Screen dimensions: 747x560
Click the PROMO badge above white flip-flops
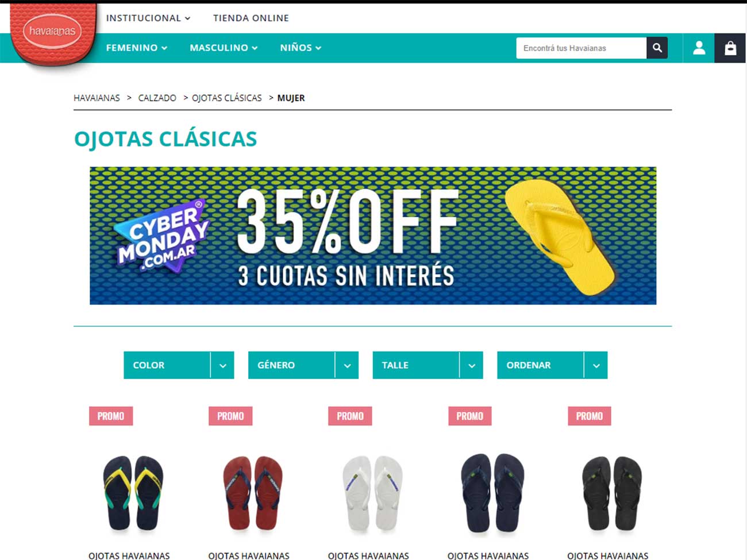pyautogui.click(x=350, y=416)
